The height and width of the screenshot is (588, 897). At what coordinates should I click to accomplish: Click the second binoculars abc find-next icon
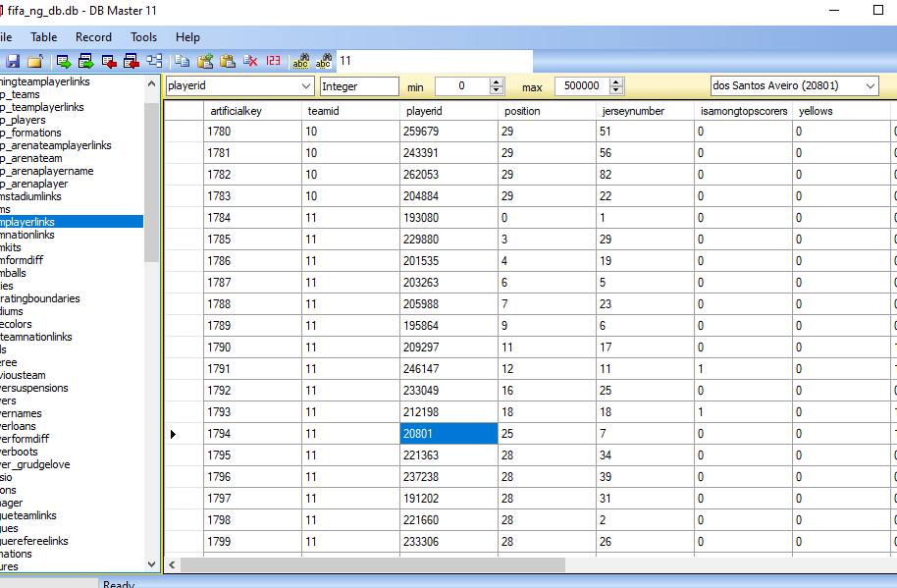[x=324, y=61]
